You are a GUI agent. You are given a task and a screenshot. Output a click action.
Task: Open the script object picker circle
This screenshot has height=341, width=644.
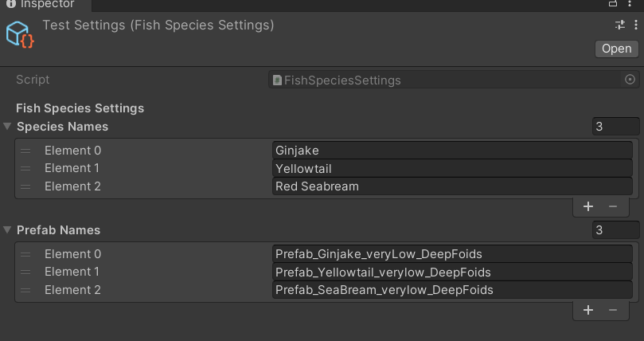tap(630, 80)
